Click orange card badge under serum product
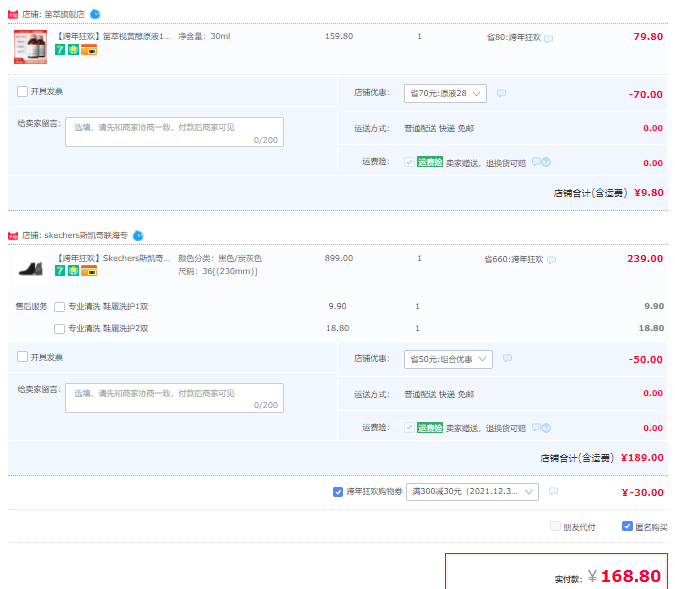The image size is (675, 589). [x=89, y=50]
